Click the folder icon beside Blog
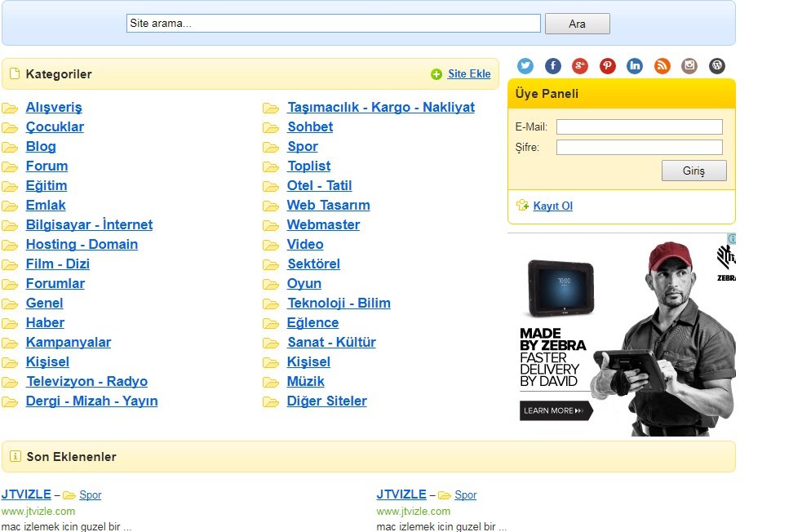The width and height of the screenshot is (802, 532). click(x=10, y=148)
